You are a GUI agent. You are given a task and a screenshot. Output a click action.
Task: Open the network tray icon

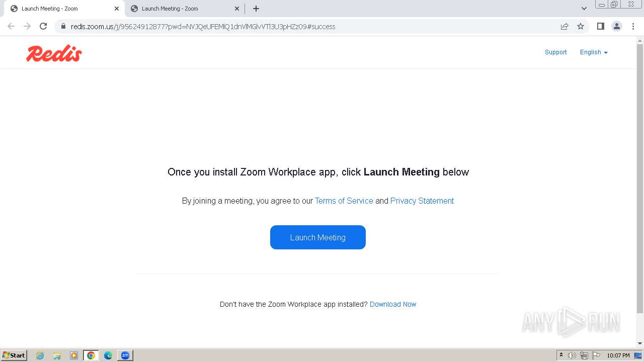coord(584,355)
